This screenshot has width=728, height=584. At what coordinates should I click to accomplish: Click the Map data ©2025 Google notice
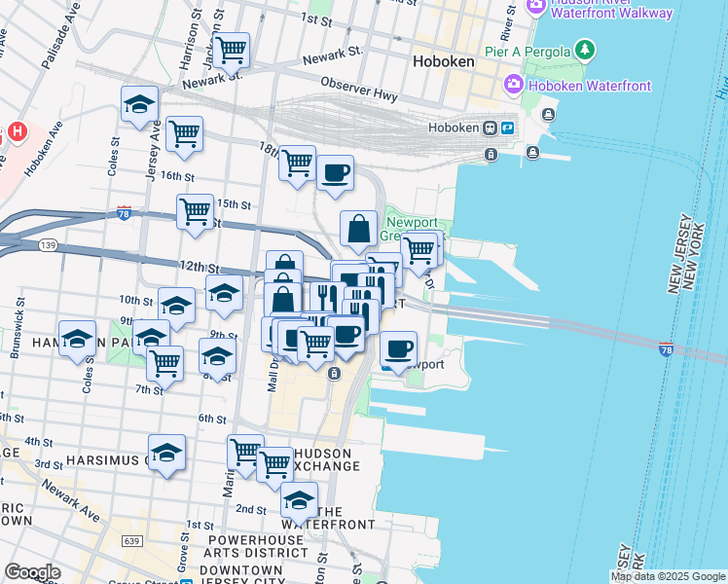coord(668,577)
